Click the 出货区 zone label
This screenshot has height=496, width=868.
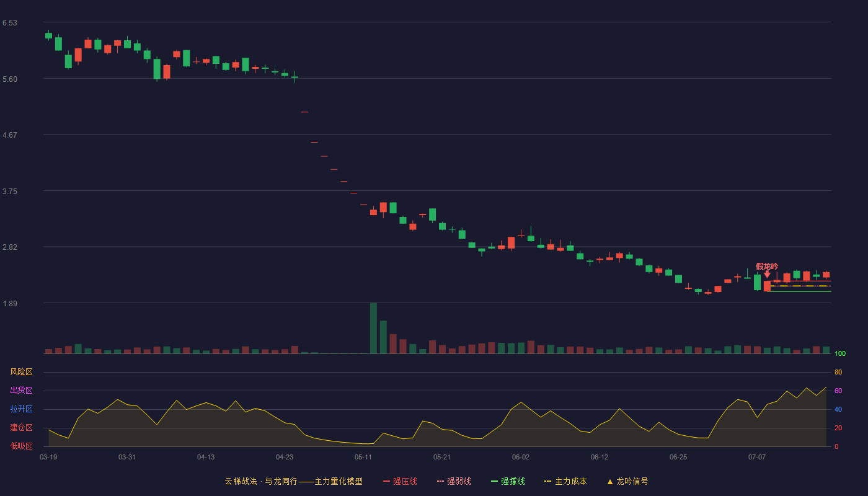click(21, 391)
